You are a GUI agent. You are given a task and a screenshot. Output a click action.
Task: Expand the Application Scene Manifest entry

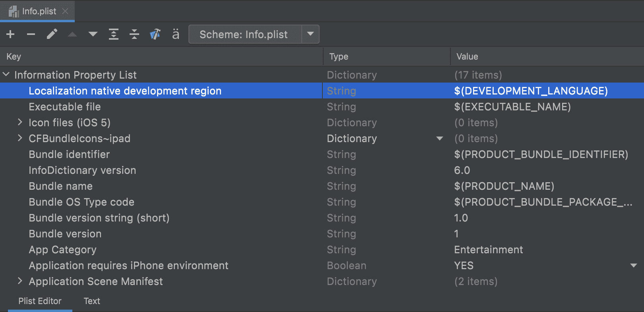pos(20,281)
